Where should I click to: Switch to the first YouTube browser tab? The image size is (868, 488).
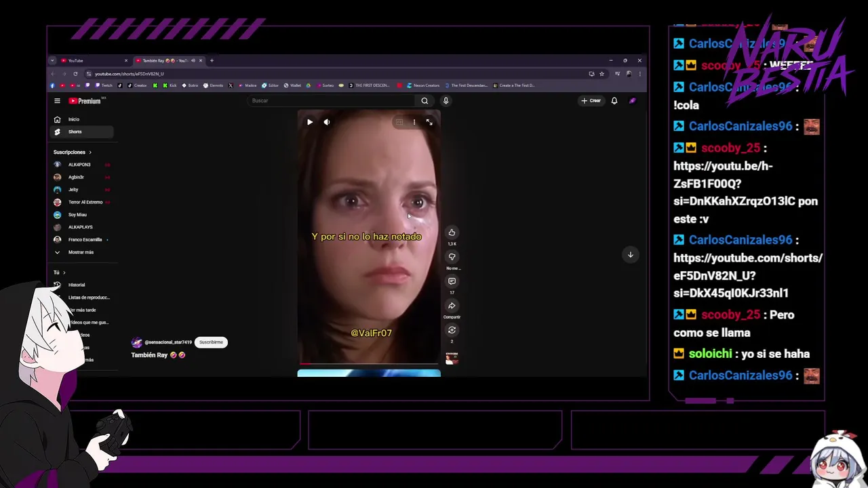[94, 60]
